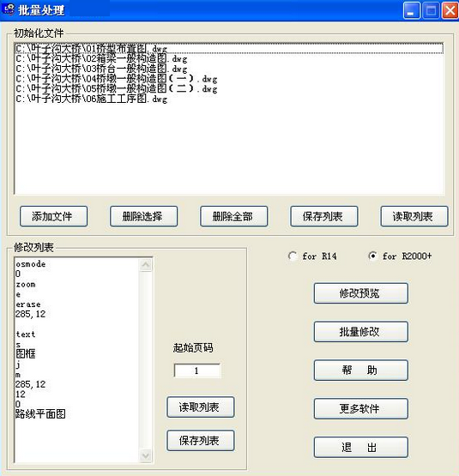Click the 批量修改 button
The image size is (459, 476).
click(361, 332)
